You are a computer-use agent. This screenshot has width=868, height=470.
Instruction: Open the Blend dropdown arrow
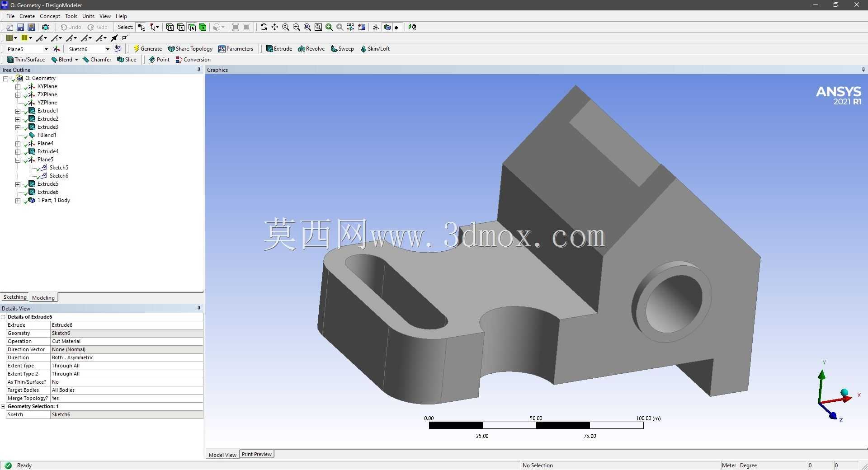76,60
